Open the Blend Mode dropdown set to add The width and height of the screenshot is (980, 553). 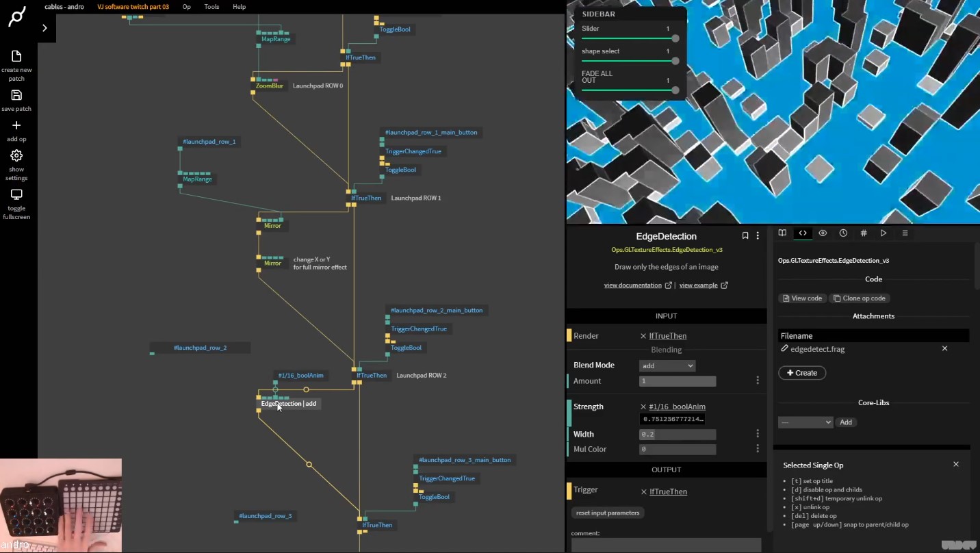(667, 365)
